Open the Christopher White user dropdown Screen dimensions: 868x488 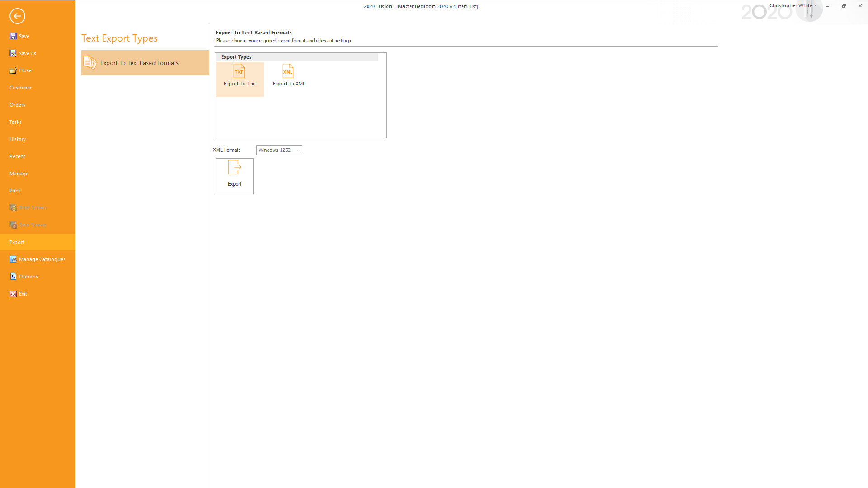793,5
